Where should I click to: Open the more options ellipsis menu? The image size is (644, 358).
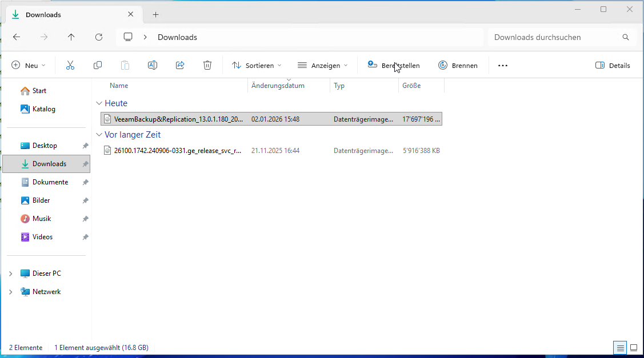[502, 66]
